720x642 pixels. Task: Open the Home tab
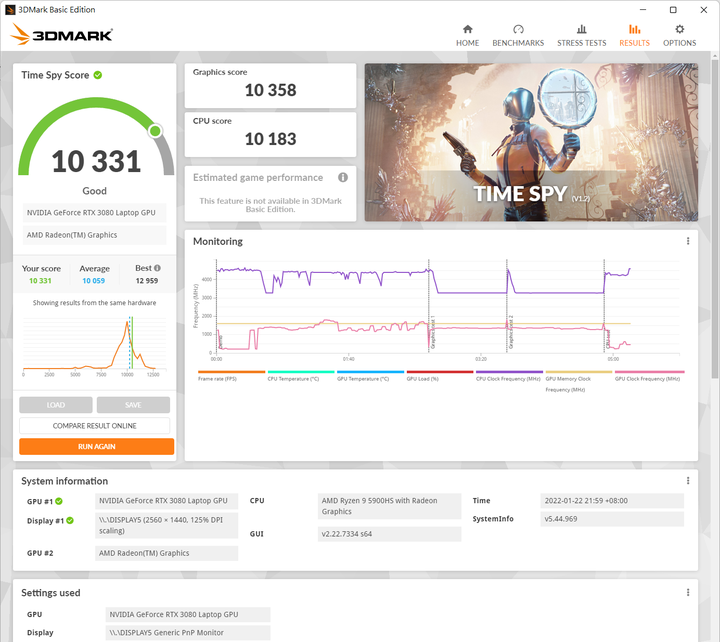point(467,36)
